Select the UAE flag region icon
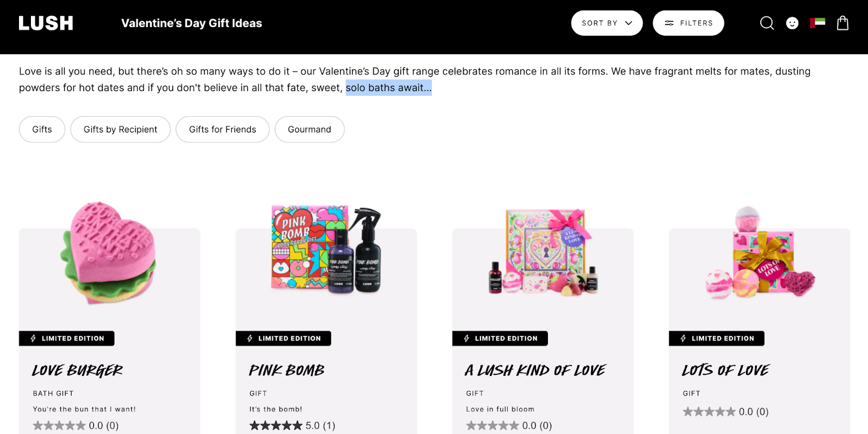 tap(818, 23)
